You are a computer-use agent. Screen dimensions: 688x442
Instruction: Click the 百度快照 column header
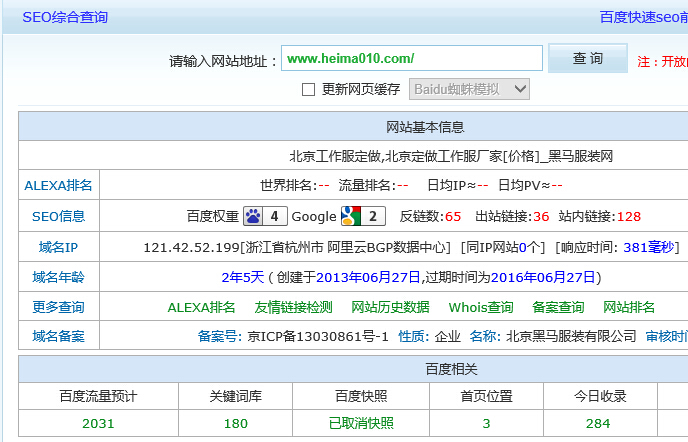[x=361, y=396]
